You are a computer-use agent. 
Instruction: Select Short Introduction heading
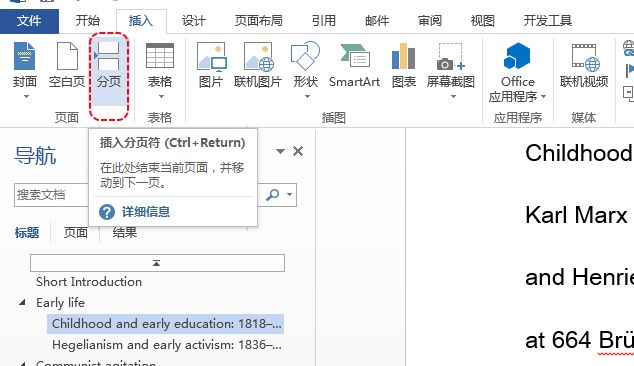(x=89, y=281)
